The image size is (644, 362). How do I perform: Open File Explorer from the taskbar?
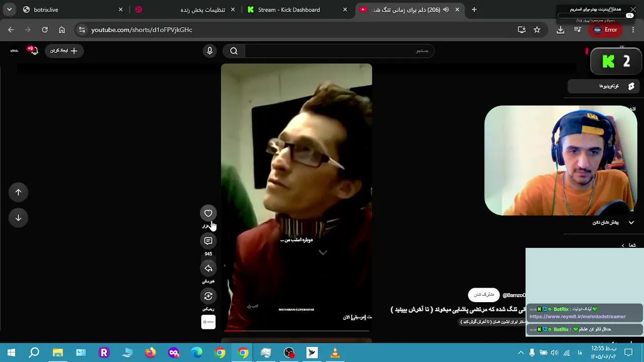coord(57,353)
